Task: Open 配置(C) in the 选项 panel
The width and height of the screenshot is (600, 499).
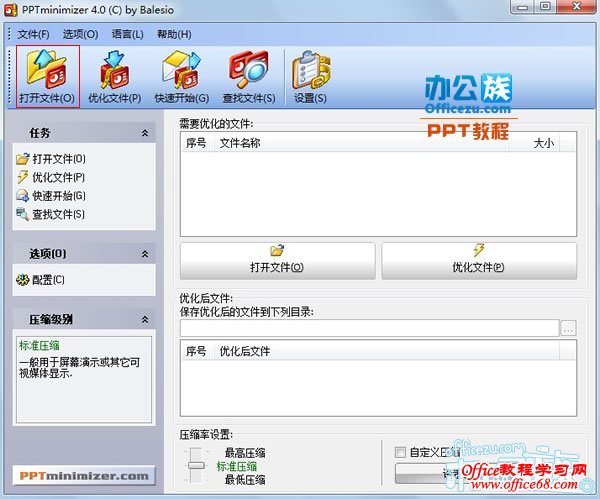Action: tap(41, 280)
